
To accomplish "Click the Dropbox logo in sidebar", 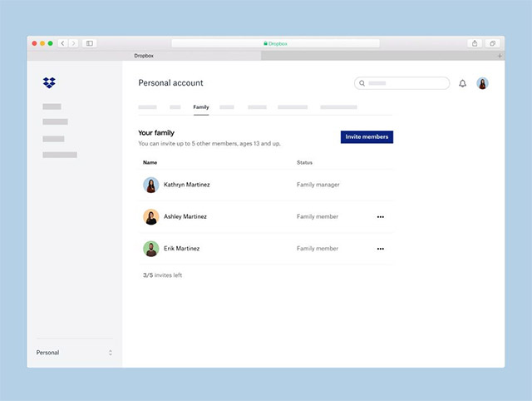I will 49,82.
